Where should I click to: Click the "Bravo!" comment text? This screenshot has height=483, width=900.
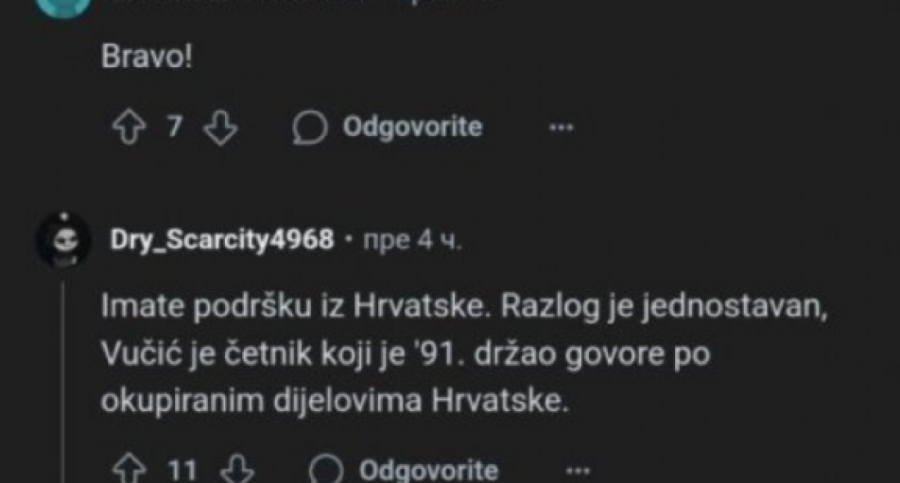pos(147,57)
